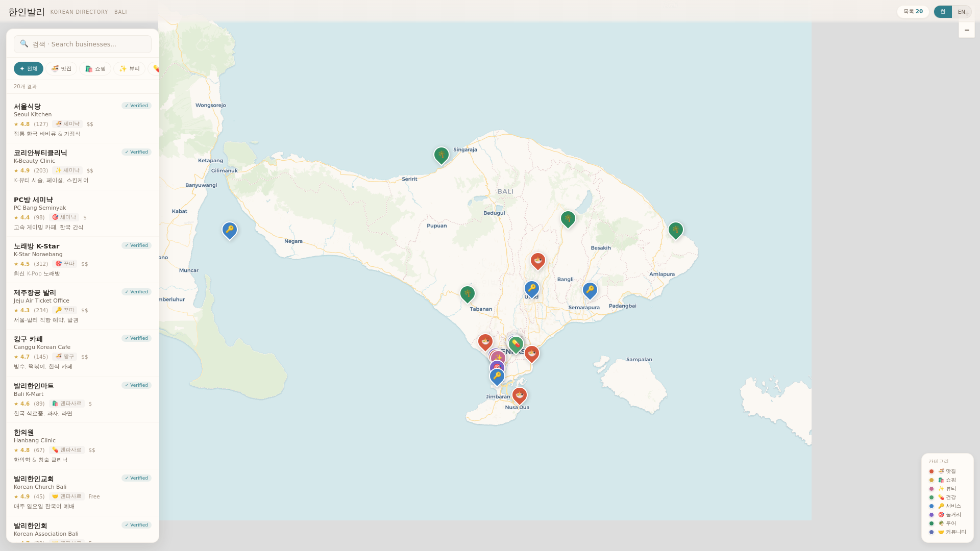Image resolution: width=980 pixels, height=551 pixels.
Task: Click Verified badge on K-Beauty Clinic
Action: pyautogui.click(x=136, y=152)
